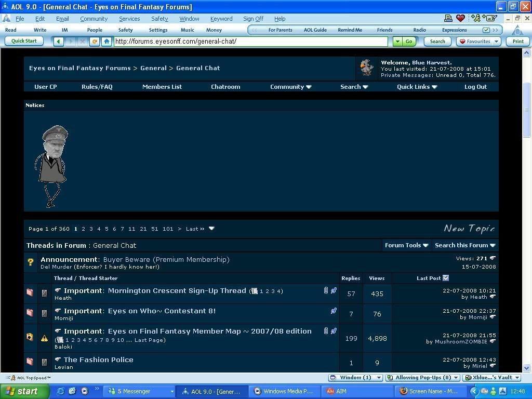
Task: Open the Email menu
Action: point(62,19)
